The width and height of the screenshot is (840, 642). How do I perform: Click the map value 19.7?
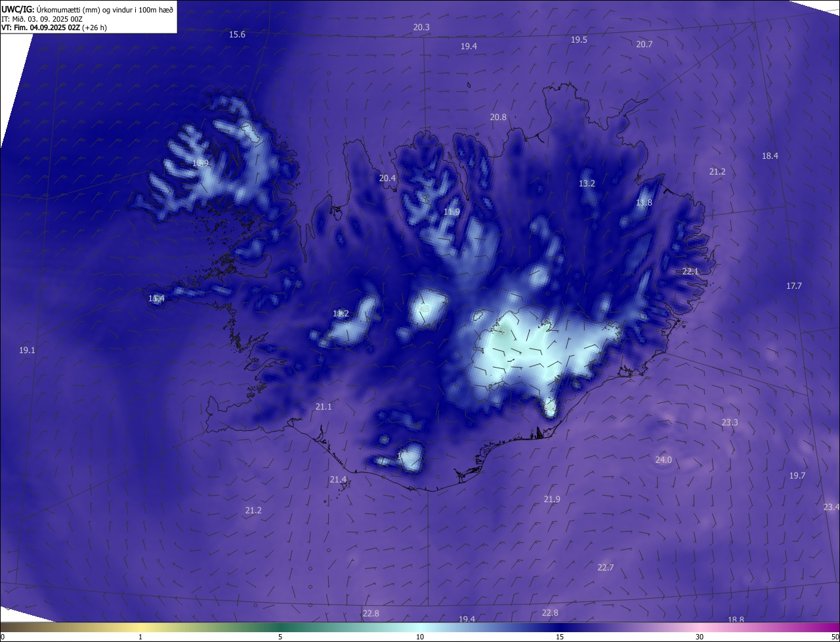797,475
